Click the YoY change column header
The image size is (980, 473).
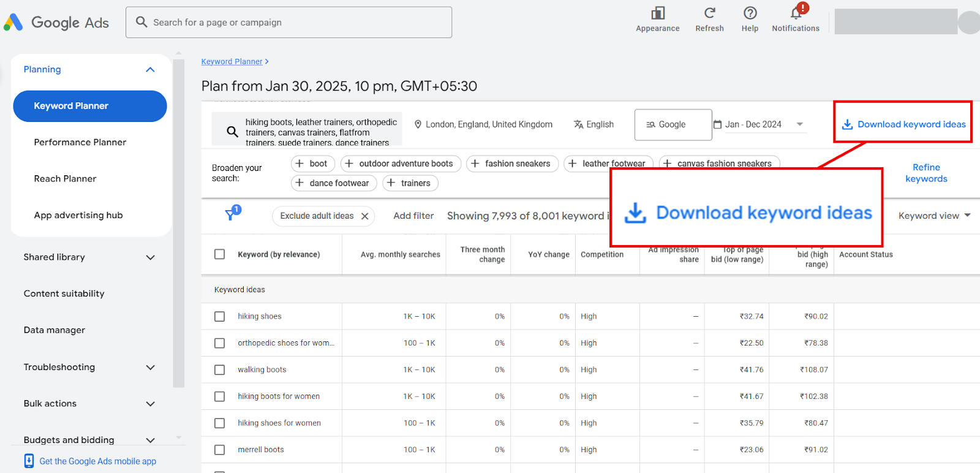point(549,254)
